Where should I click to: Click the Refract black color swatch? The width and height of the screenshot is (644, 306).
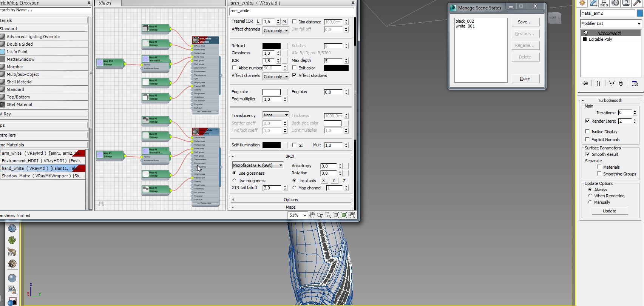point(272,46)
